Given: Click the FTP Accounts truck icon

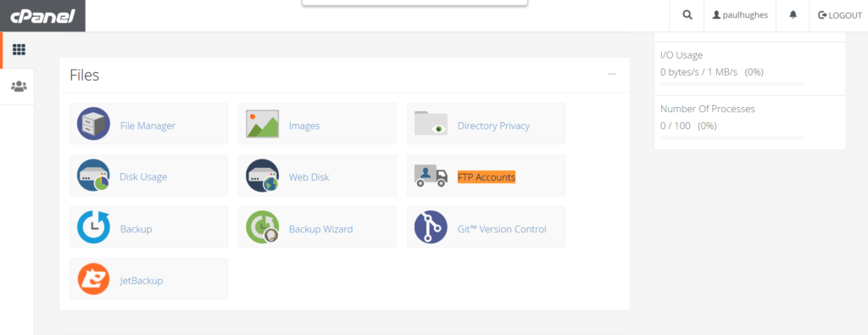Looking at the screenshot, I should point(431,176).
